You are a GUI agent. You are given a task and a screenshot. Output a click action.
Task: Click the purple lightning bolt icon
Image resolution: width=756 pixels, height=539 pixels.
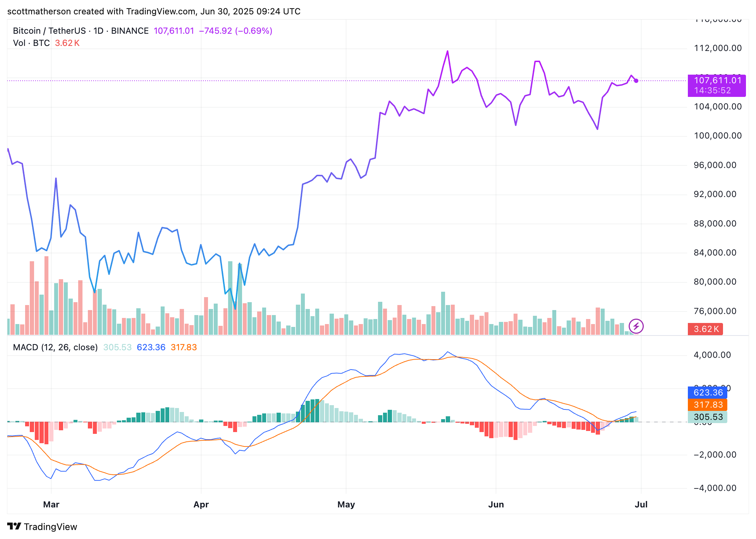(636, 326)
